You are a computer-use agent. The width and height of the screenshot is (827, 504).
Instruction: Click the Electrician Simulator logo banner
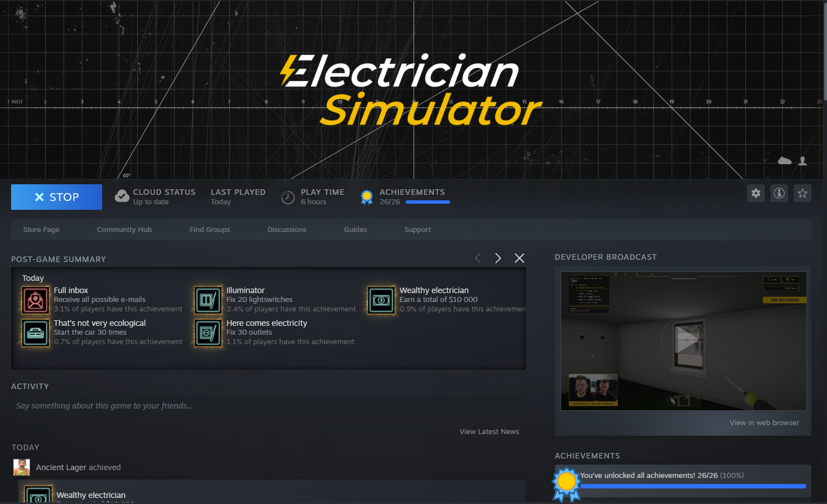point(411,89)
